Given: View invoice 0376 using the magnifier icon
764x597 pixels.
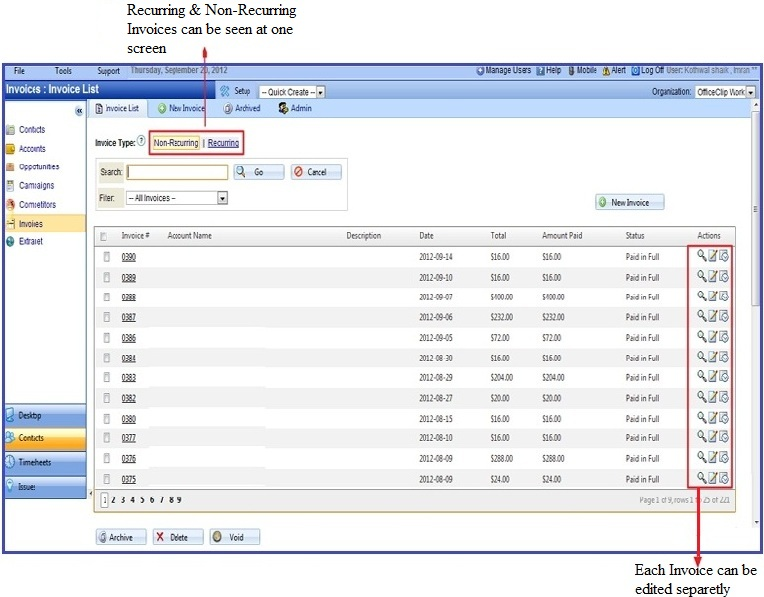Looking at the screenshot, I should [x=701, y=457].
